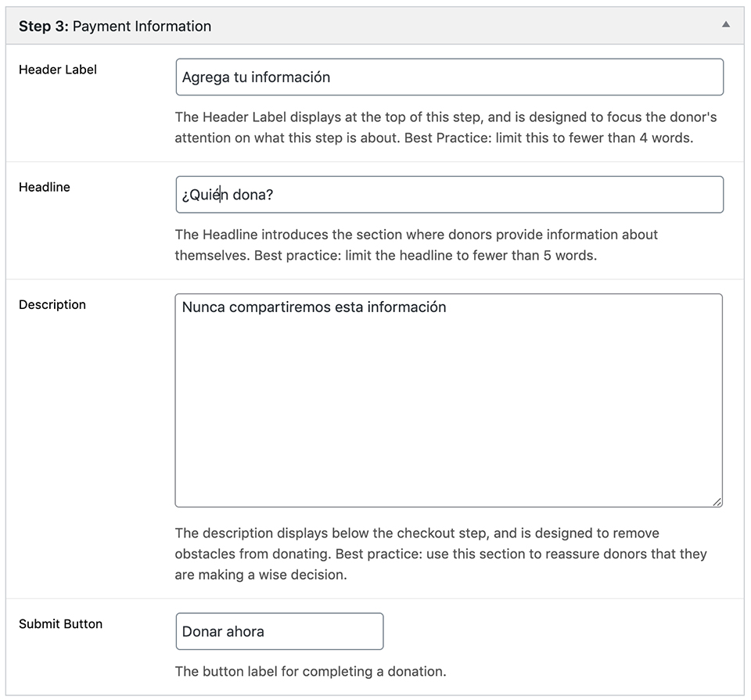Click help text 'The button label for completing a donation.'
This screenshot has width=751, height=700.
(x=311, y=671)
